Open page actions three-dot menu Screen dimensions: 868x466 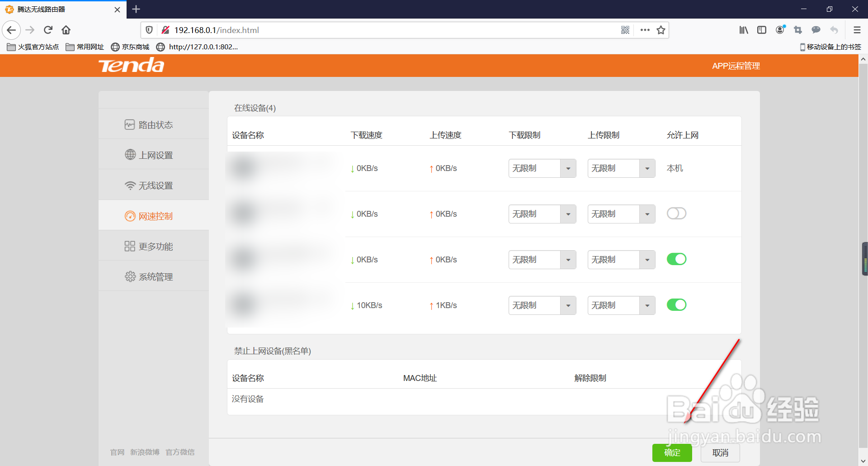click(645, 30)
